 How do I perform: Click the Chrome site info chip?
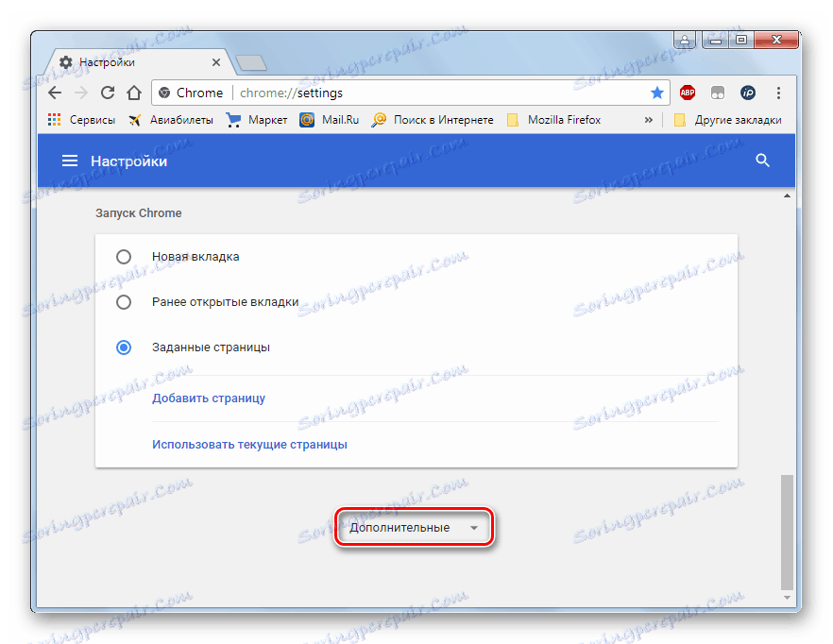(192, 93)
